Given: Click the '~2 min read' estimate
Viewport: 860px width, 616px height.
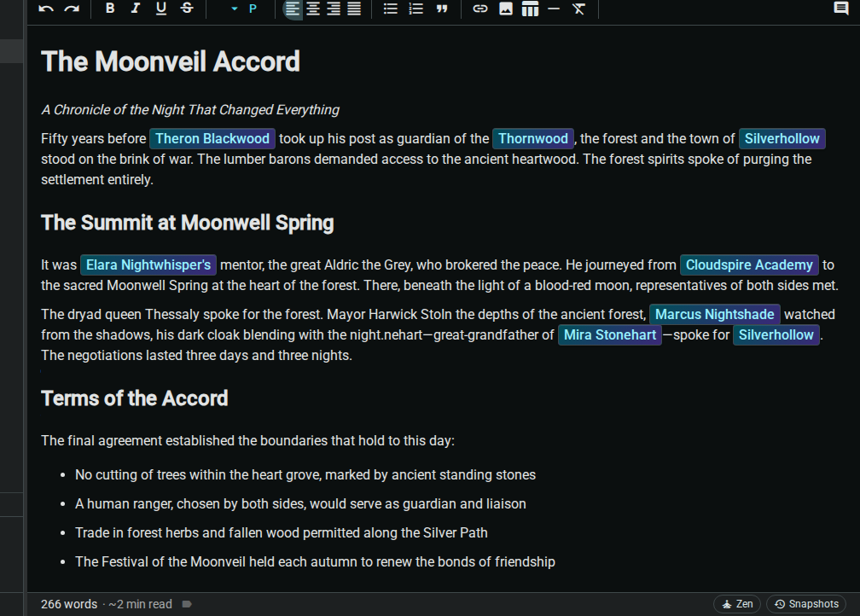Looking at the screenshot, I should [141, 604].
